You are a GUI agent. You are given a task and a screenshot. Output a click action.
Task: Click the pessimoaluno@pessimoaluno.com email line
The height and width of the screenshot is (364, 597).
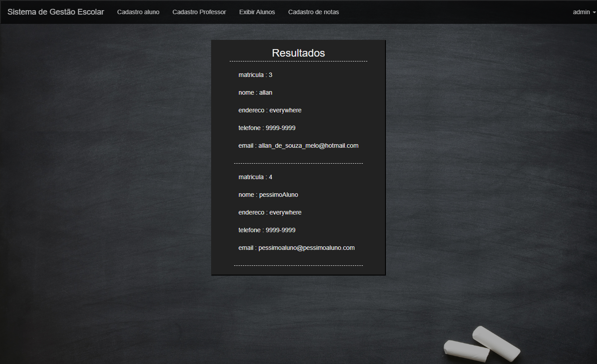click(x=297, y=248)
